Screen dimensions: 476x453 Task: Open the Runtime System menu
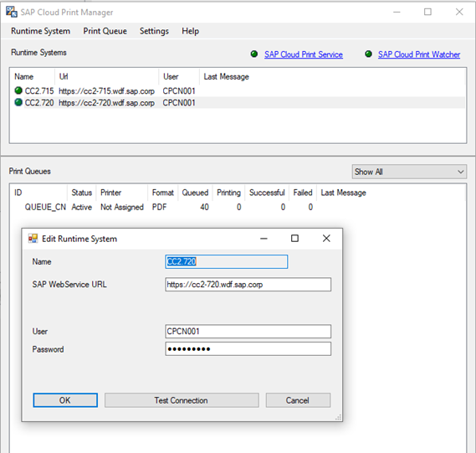coord(40,31)
